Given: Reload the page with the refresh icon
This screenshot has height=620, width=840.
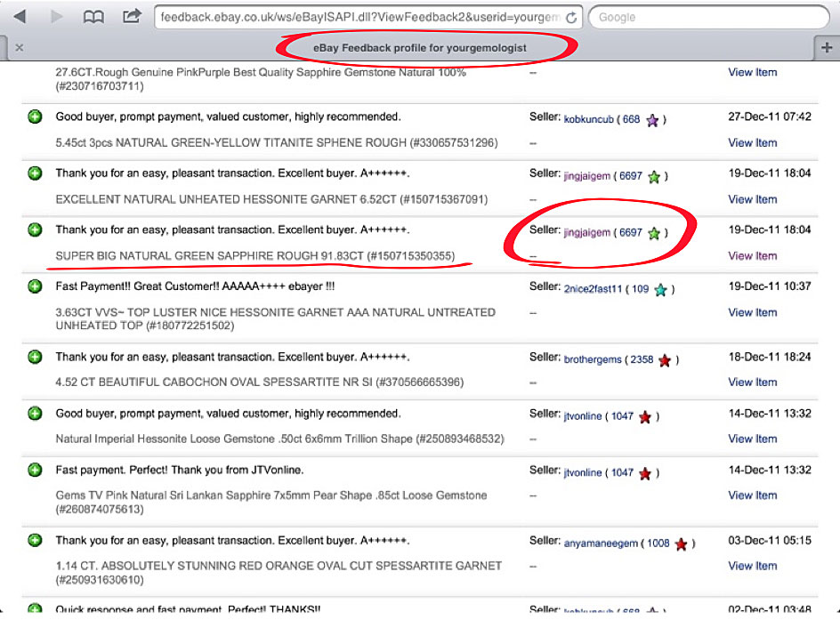Looking at the screenshot, I should [571, 18].
